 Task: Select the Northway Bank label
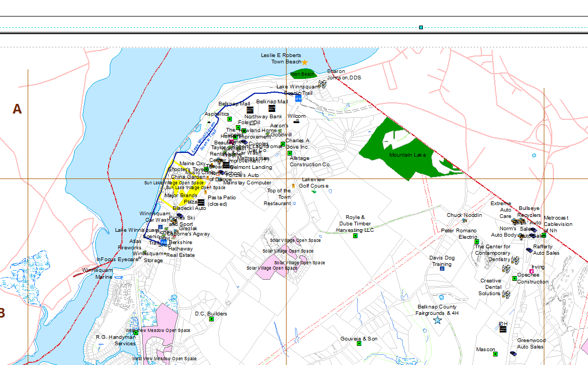[263, 117]
